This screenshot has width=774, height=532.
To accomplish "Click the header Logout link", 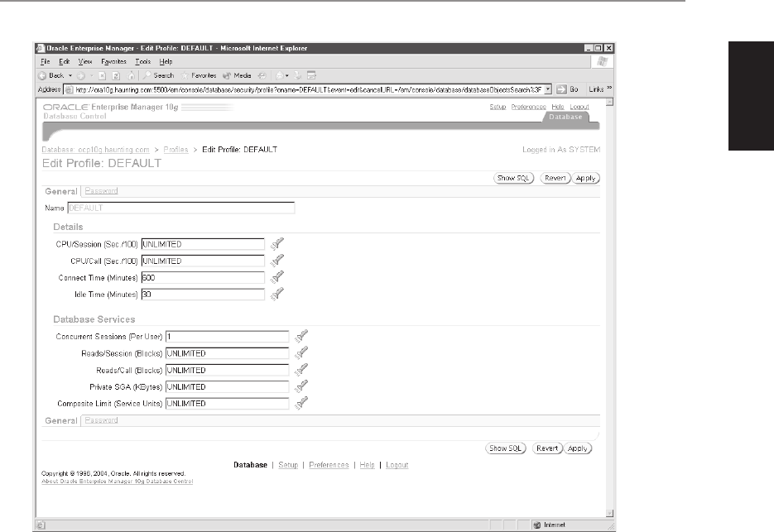I will tap(579, 107).
